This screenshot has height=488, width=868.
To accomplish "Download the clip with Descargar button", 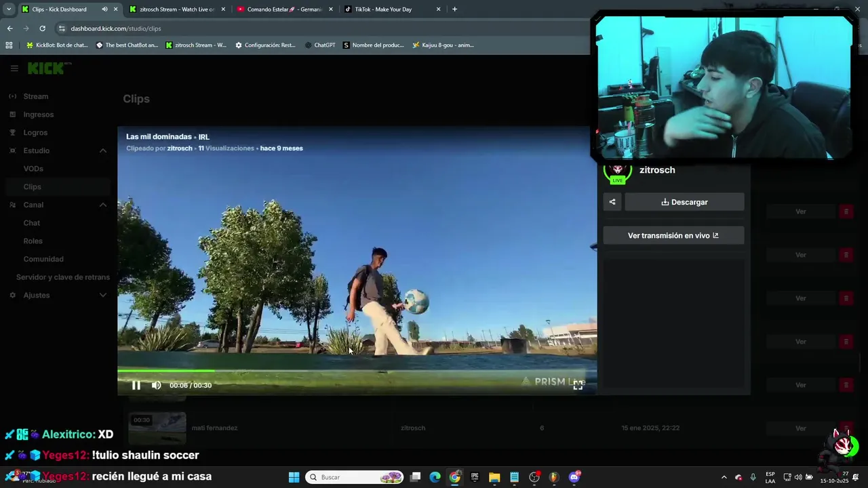I will (x=684, y=202).
